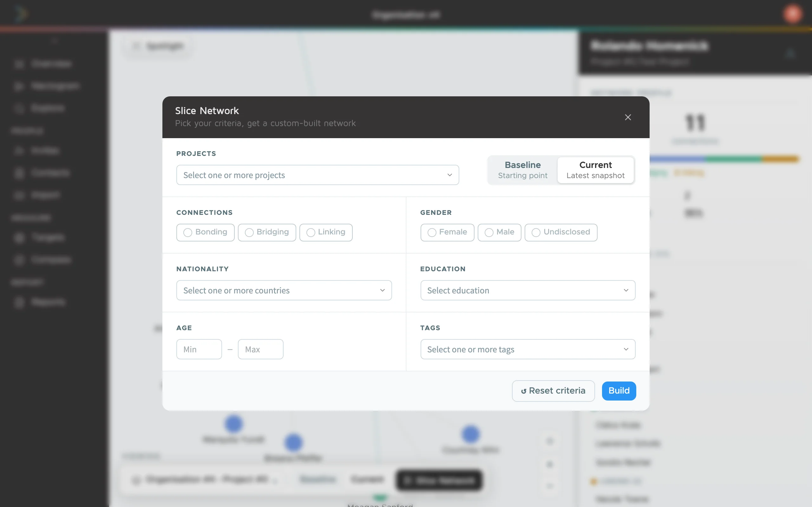Image resolution: width=812 pixels, height=507 pixels.
Task: Open the Select one or more projects dropdown
Action: click(317, 175)
